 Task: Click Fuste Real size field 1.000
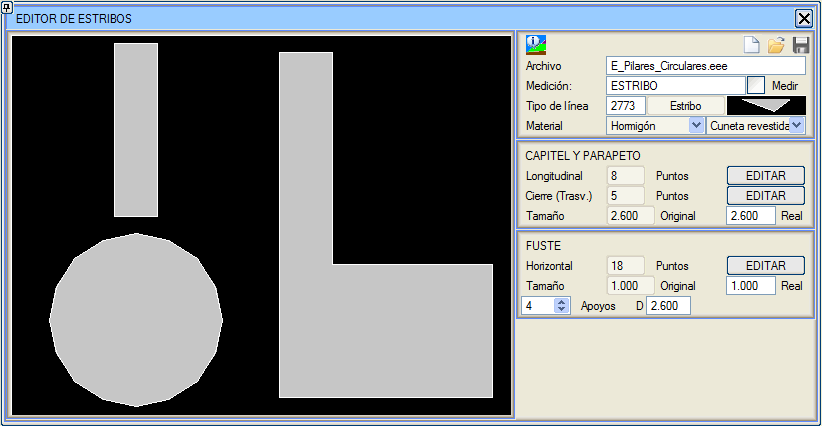(x=750, y=286)
